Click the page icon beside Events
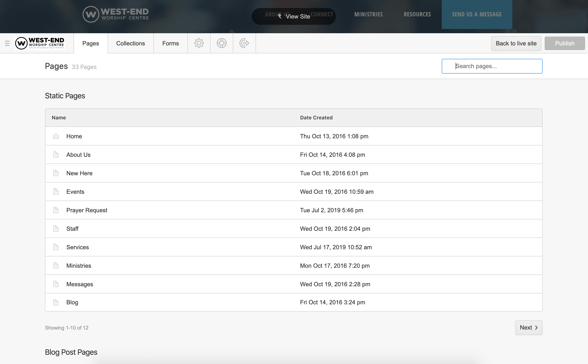The image size is (588, 364). [56, 192]
